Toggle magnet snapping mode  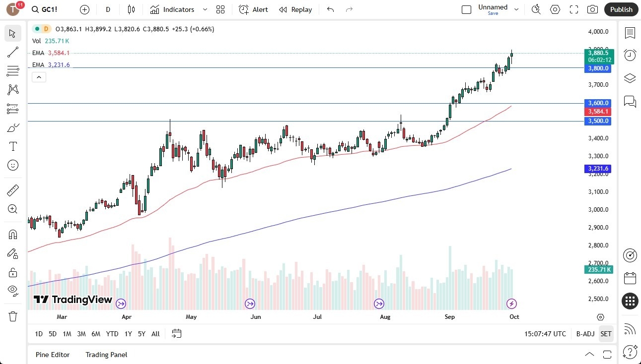click(13, 234)
